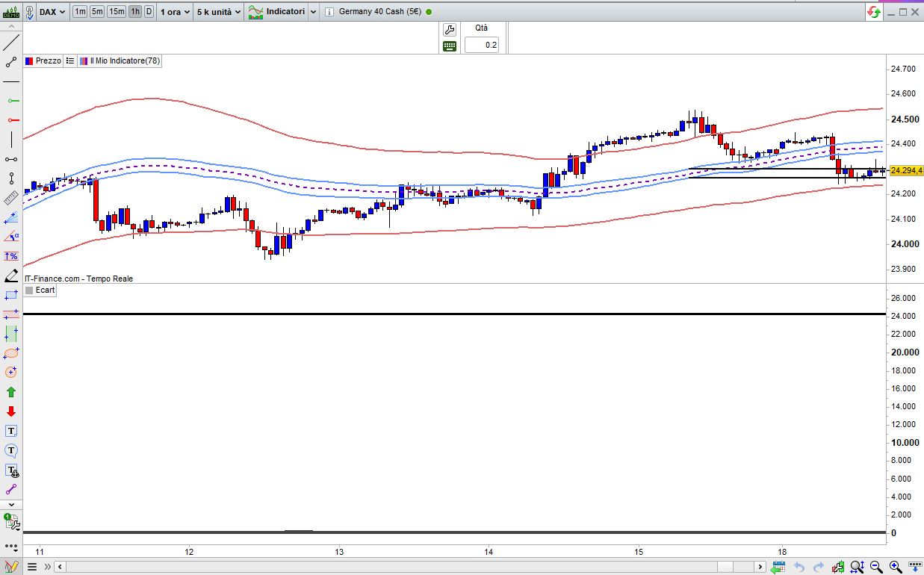Zoom out with the magnifier minus icon
The width and height of the screenshot is (924, 575).
coord(877,567)
